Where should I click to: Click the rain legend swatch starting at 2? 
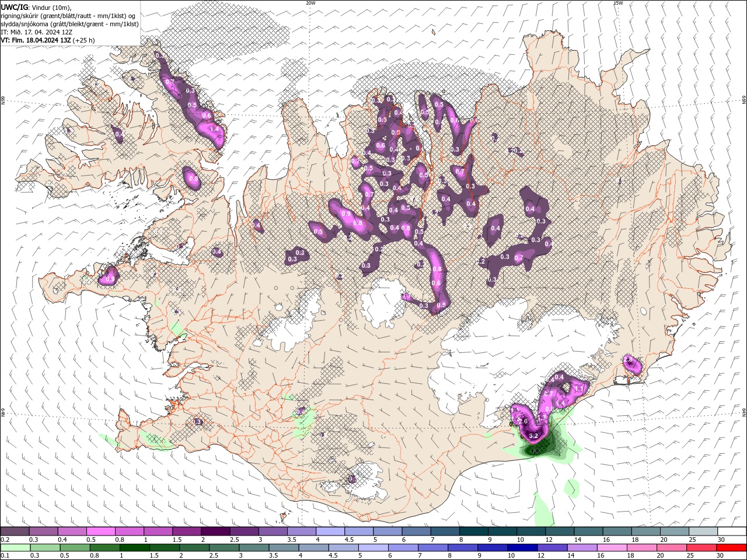(194, 548)
